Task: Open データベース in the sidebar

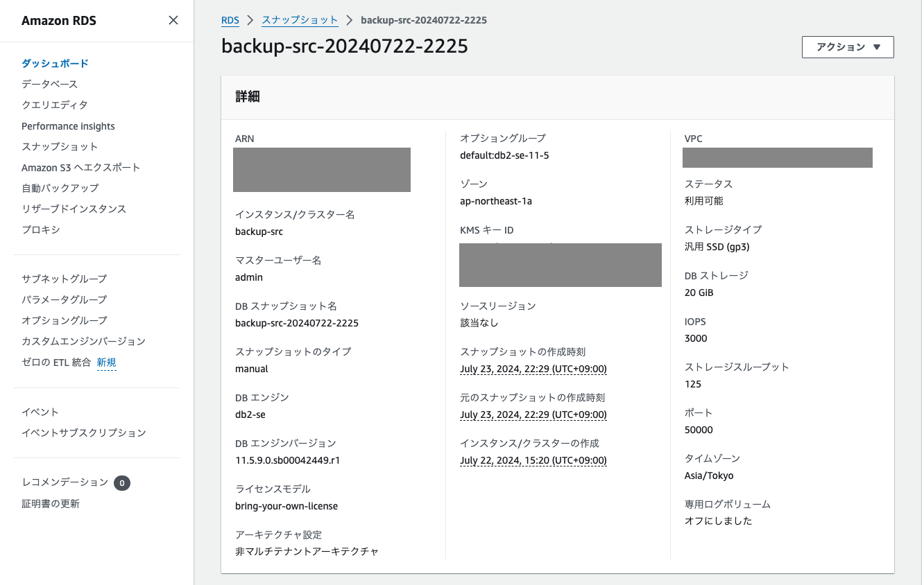Action: pos(50,84)
